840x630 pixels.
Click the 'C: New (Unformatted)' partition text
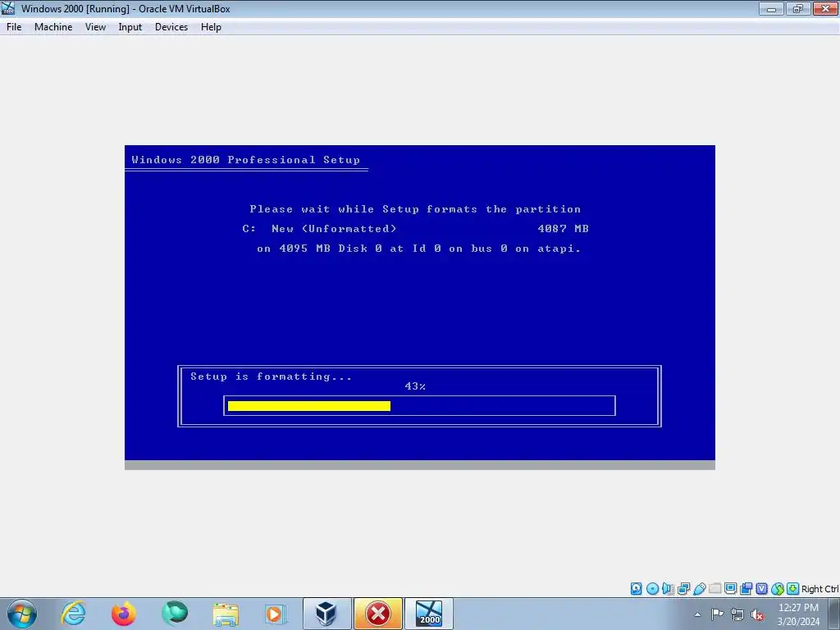319,229
